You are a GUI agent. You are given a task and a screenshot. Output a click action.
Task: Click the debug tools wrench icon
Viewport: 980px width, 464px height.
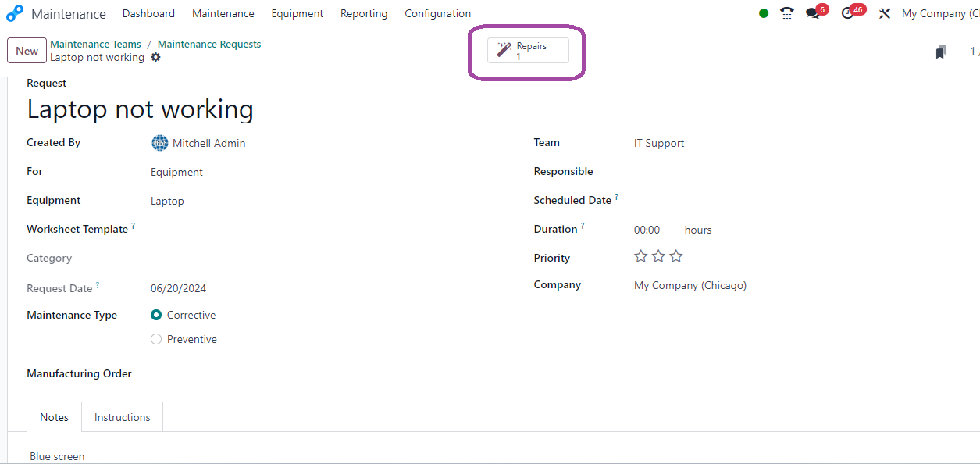885,13
